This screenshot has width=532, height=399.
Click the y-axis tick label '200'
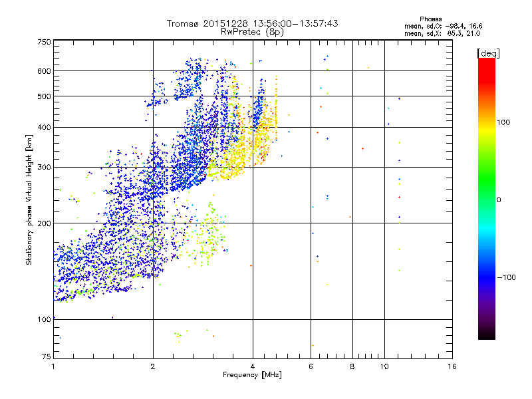pos(44,223)
